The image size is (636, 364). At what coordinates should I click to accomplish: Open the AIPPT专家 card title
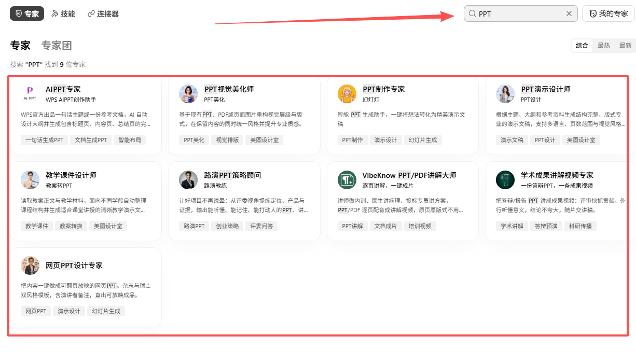pos(63,89)
